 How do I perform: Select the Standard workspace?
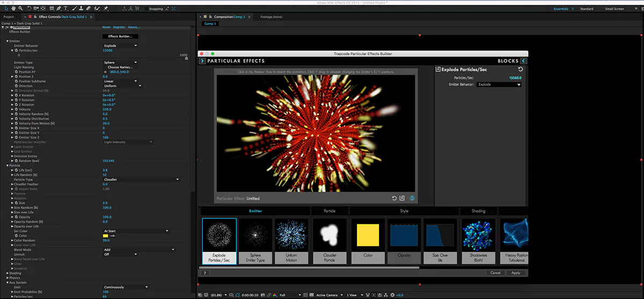[587, 9]
